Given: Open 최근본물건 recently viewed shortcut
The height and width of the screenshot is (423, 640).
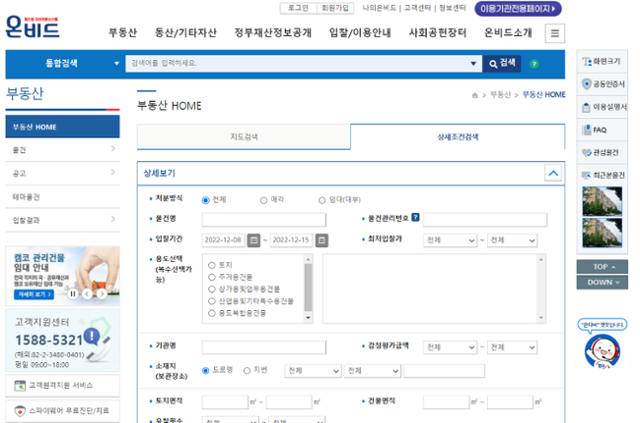Looking at the screenshot, I should pyautogui.click(x=602, y=175).
